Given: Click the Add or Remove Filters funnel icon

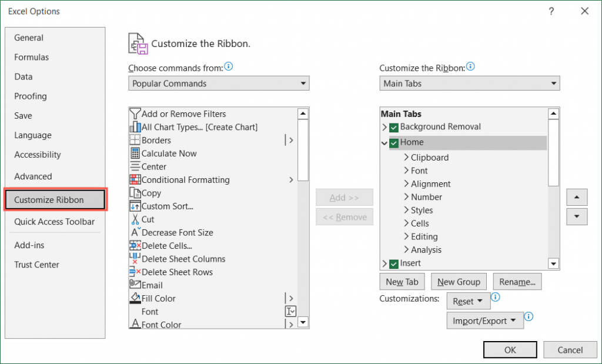Looking at the screenshot, I should [135, 113].
